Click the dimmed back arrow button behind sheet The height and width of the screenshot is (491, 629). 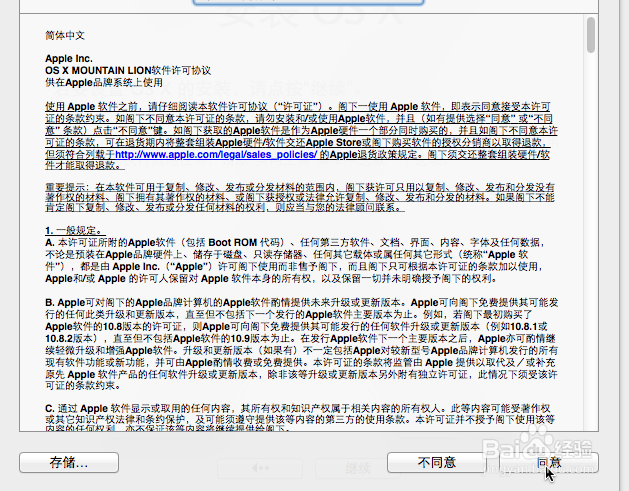[260, 469]
